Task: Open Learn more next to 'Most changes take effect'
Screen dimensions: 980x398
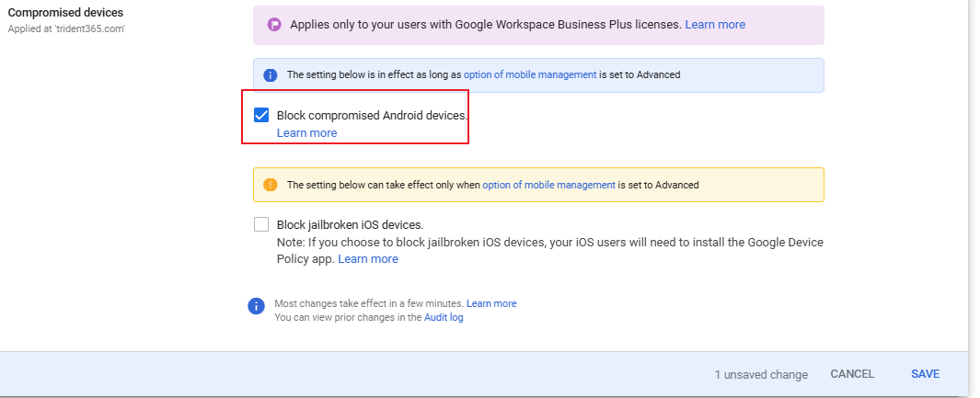Action: click(491, 303)
